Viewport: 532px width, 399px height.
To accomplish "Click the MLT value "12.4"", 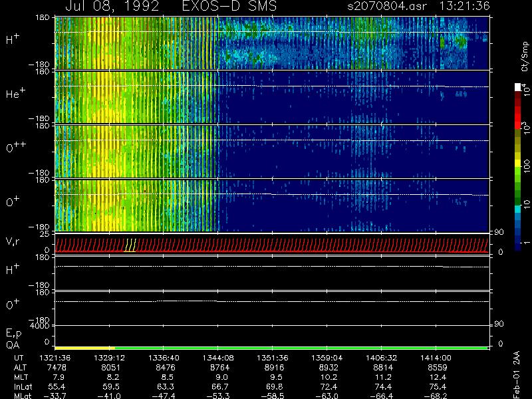I will 438,377.
